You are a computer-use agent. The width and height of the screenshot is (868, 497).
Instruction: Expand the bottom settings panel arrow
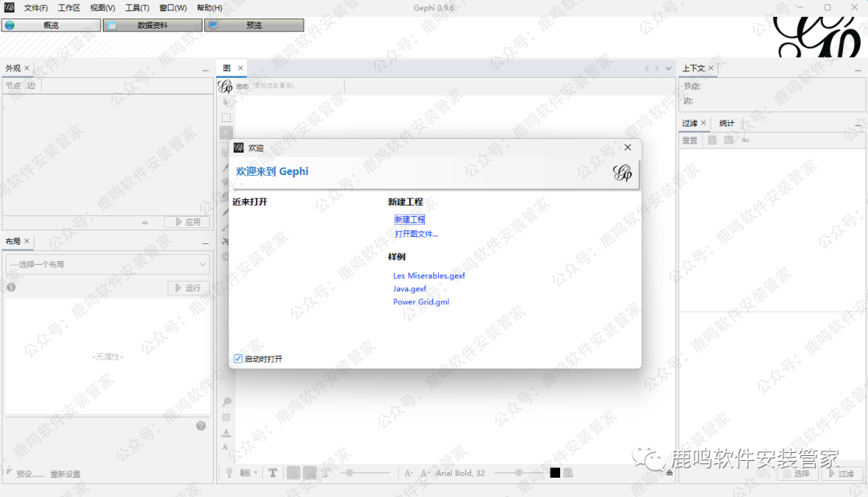(x=669, y=473)
